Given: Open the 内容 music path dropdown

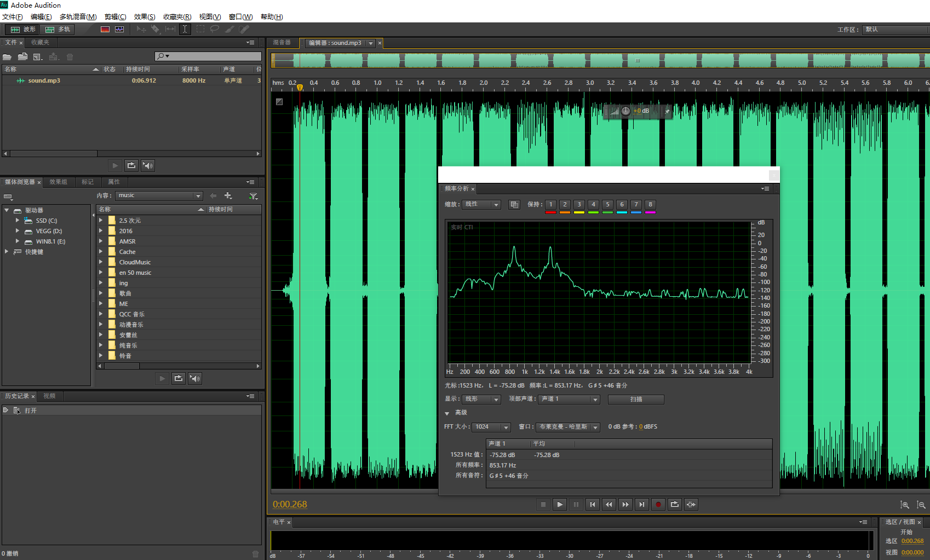Looking at the screenshot, I should (x=159, y=195).
